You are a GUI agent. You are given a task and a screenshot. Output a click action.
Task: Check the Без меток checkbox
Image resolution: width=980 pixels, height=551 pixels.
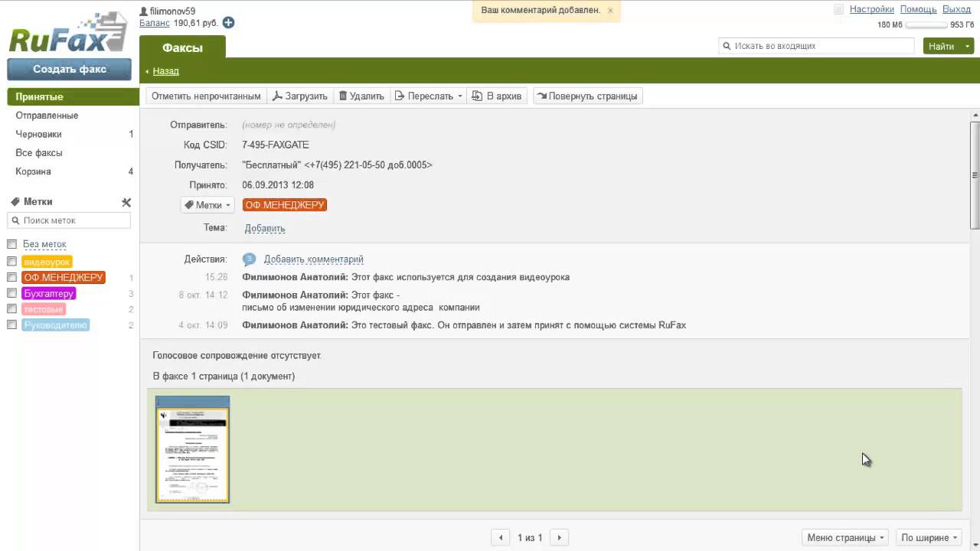[x=11, y=244]
